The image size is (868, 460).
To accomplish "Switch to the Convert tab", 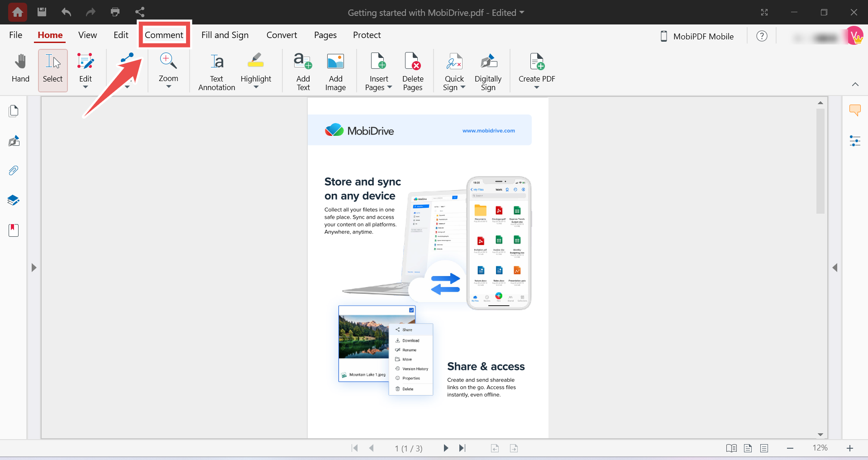I will point(281,35).
